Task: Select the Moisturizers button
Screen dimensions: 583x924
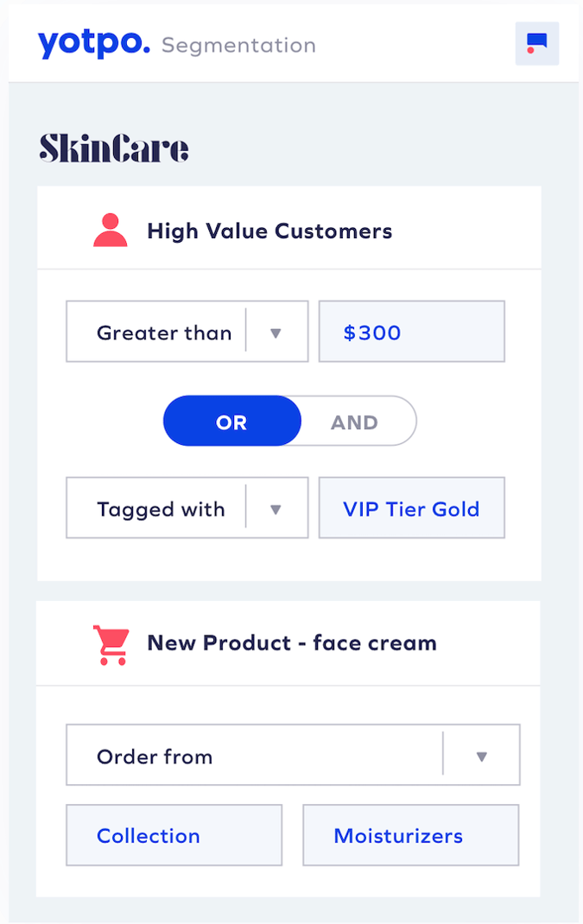Action: (x=410, y=835)
